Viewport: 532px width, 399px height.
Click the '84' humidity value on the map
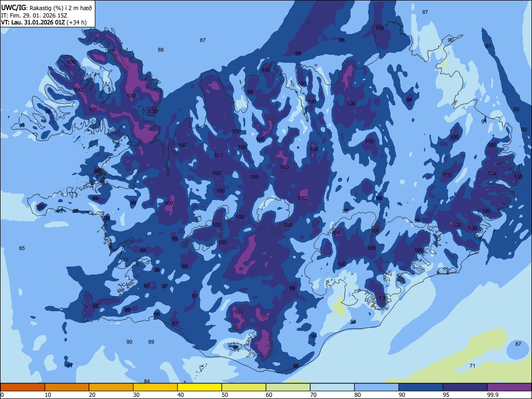pos(147,381)
